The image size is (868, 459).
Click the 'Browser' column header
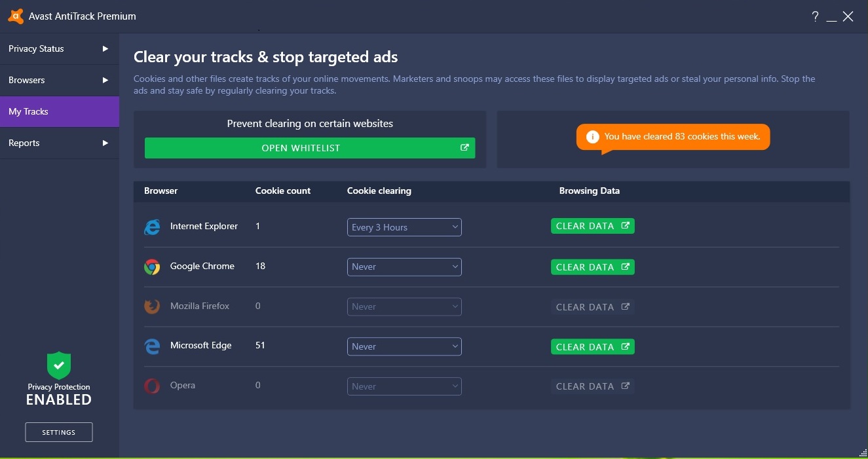tap(161, 191)
